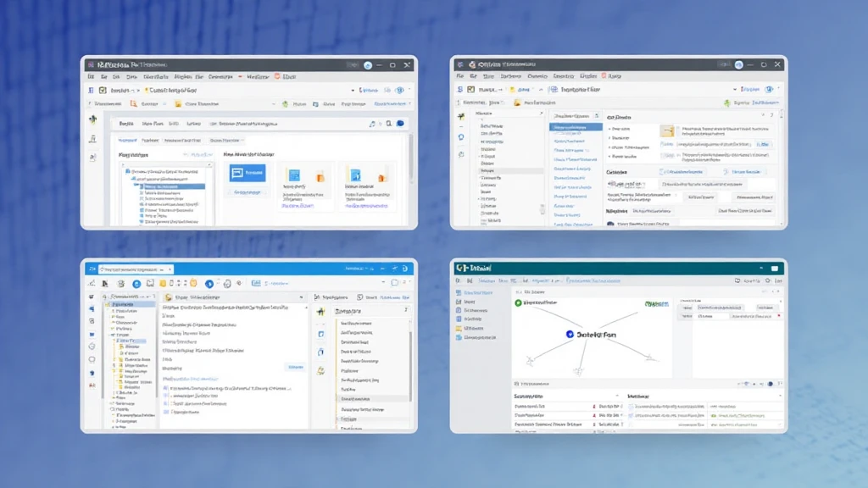The width and height of the screenshot is (868, 488).
Task: Open the File menu in the top-left window
Action: (x=92, y=76)
